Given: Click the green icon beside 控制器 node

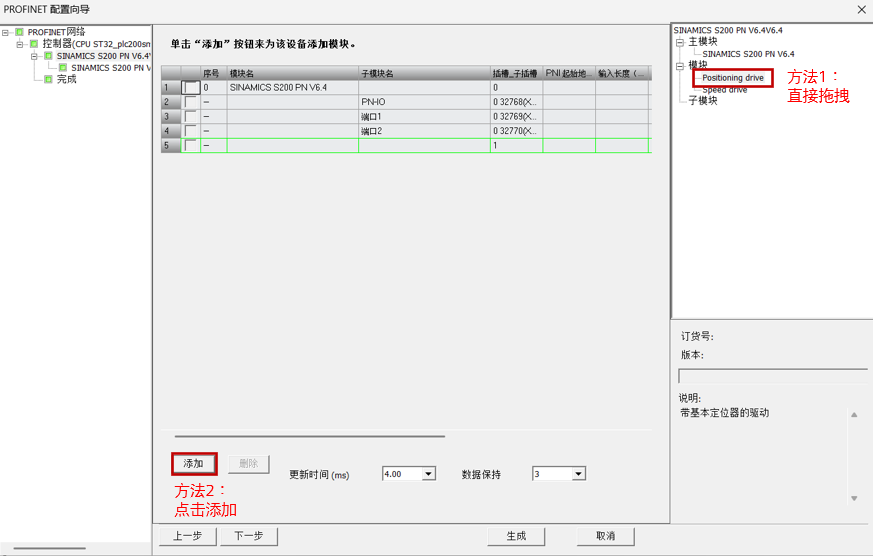Looking at the screenshot, I should [x=34, y=44].
